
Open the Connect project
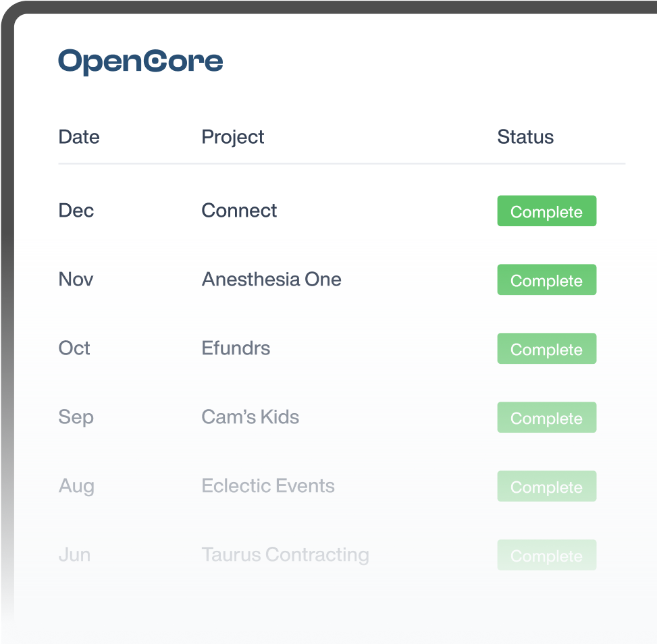239,211
